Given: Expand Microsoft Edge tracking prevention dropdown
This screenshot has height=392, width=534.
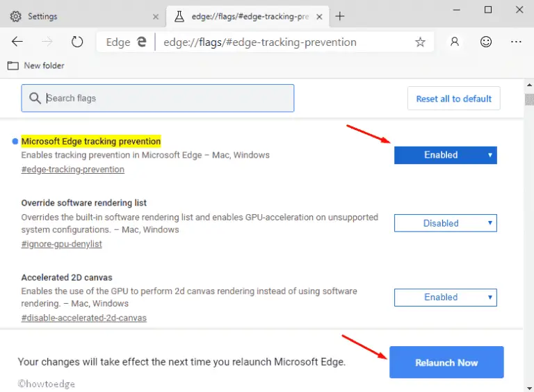Looking at the screenshot, I should (445, 155).
